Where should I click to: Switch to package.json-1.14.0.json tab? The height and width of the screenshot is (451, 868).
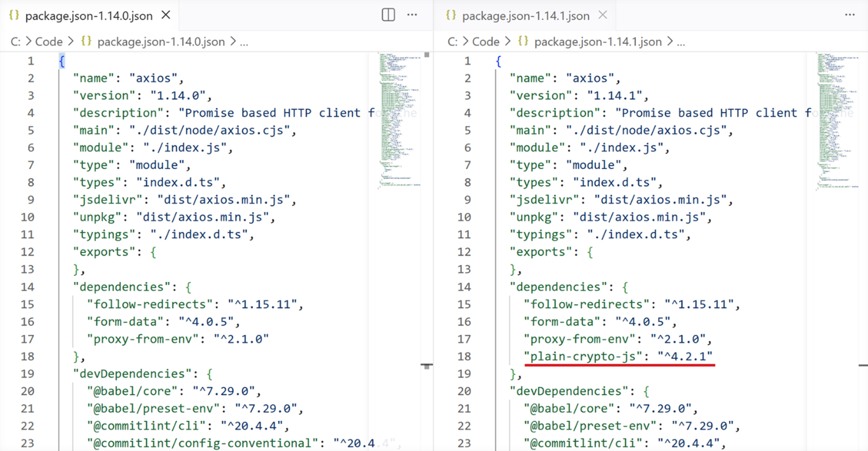pyautogui.click(x=89, y=16)
